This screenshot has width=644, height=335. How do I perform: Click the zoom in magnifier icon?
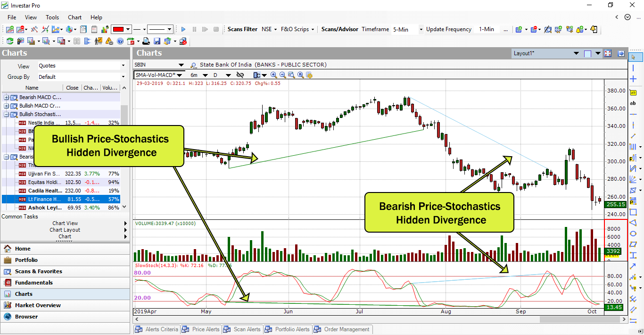[x=273, y=75]
